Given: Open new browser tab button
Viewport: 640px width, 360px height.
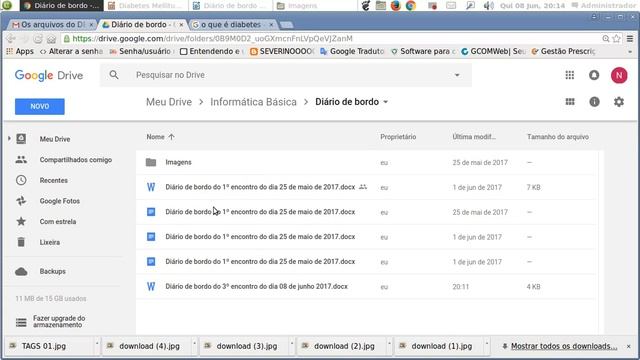Looking at the screenshot, I should pyautogui.click(x=287, y=25).
